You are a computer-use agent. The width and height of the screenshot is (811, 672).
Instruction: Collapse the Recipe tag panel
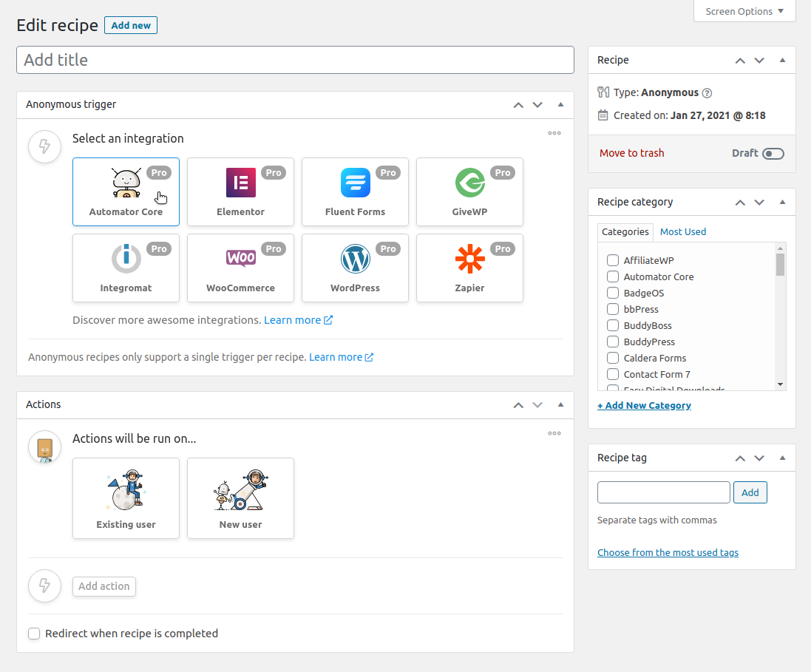783,458
